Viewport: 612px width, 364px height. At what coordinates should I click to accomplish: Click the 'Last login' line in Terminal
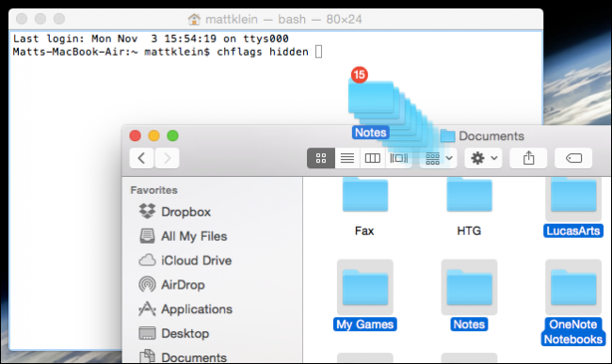[x=151, y=39]
